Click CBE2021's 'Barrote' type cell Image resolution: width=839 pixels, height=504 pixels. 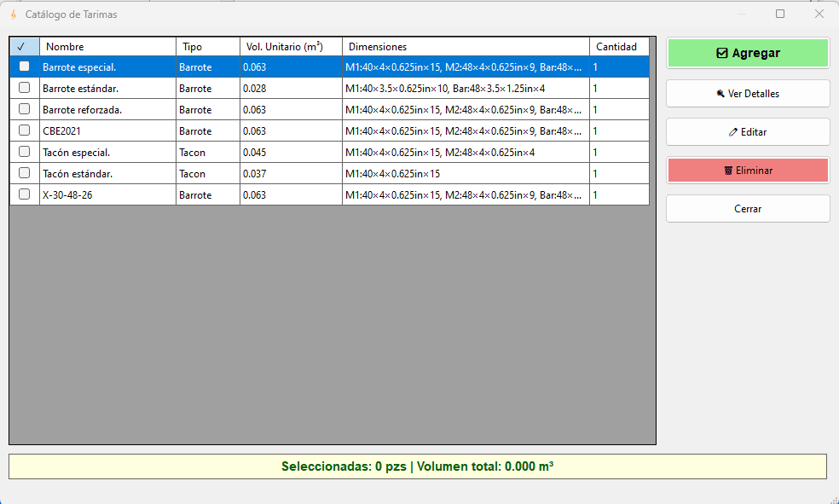coord(207,131)
